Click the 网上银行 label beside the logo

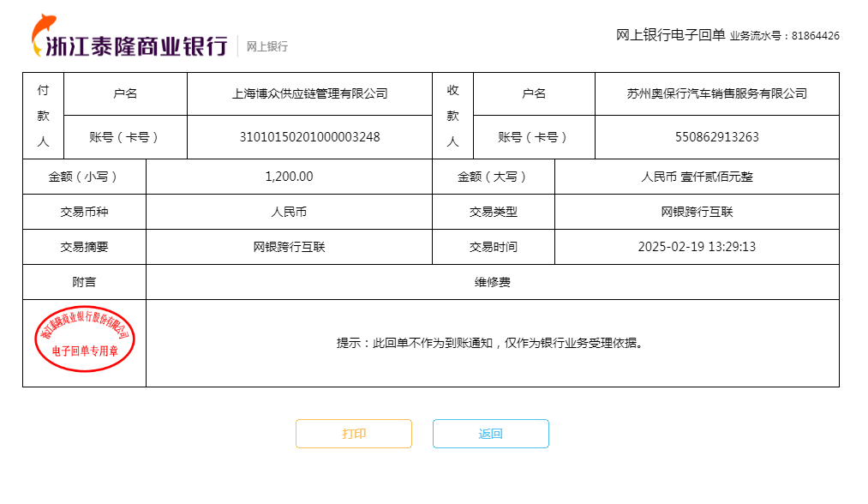(267, 46)
